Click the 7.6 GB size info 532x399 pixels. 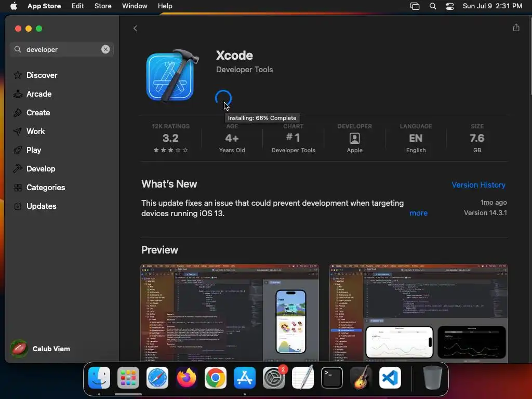coord(477,139)
